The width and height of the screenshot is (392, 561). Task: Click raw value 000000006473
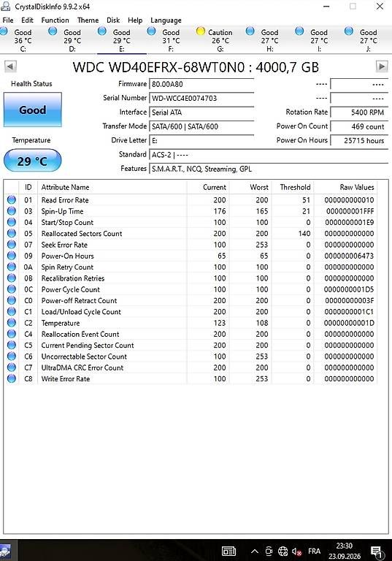(x=349, y=256)
